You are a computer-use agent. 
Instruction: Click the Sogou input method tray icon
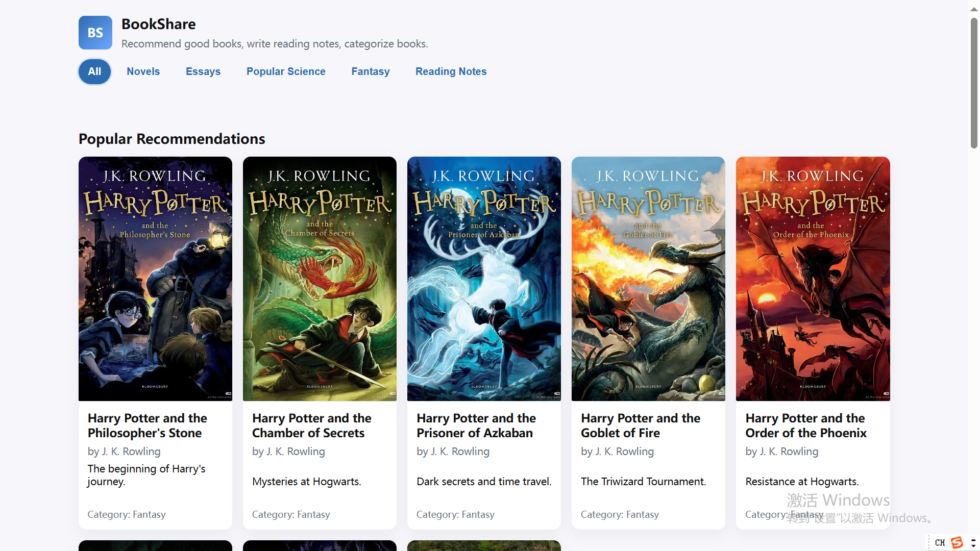pyautogui.click(x=957, y=542)
